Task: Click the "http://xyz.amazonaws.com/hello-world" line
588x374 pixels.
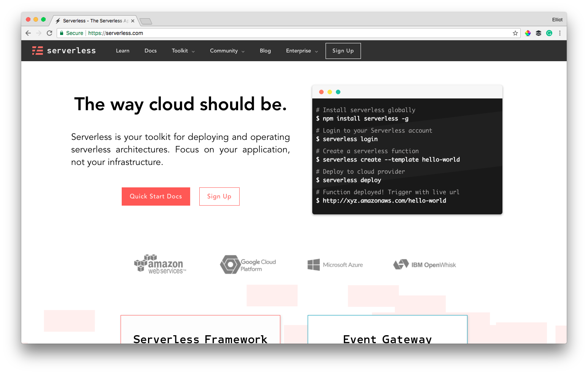Action: [x=381, y=201]
